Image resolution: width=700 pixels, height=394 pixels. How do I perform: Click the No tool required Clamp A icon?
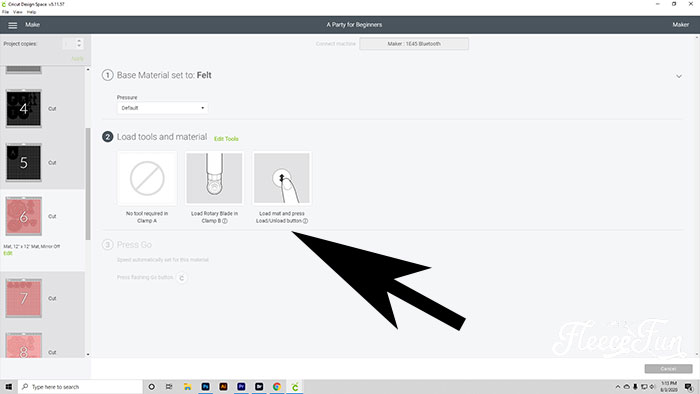pyautogui.click(x=147, y=178)
